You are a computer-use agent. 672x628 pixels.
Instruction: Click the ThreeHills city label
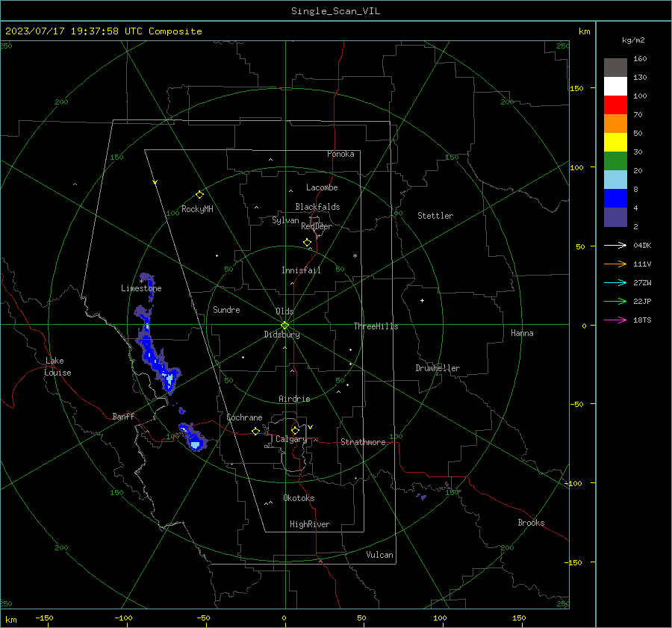[x=376, y=326]
